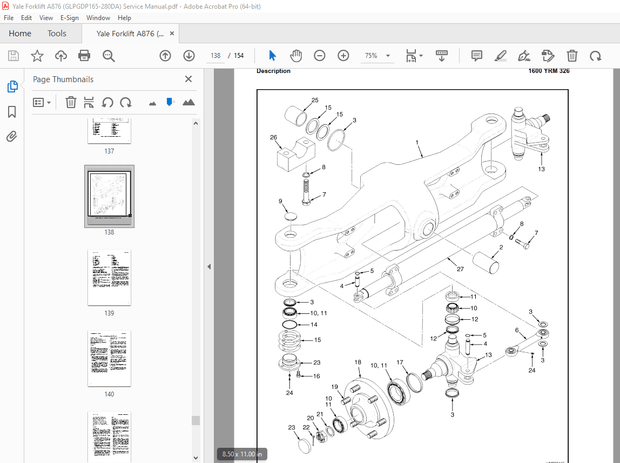Toggle the Bookmarks panel icon

pos(12,112)
